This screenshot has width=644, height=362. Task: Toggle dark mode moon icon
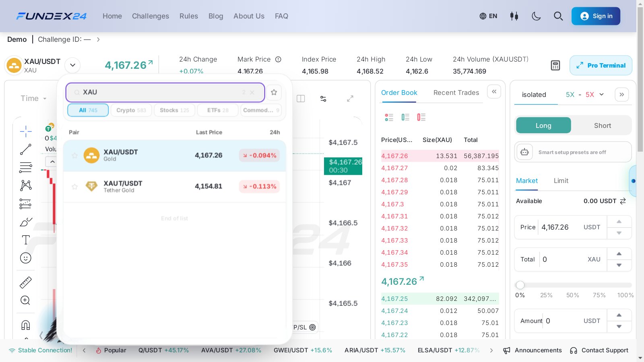click(536, 16)
